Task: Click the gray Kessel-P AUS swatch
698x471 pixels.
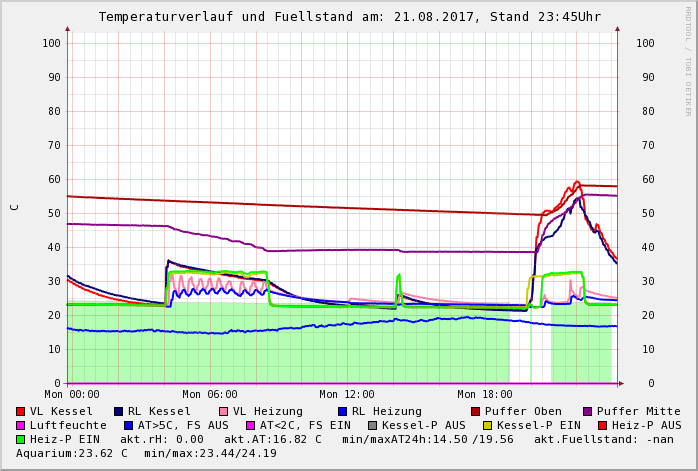Action: 371,425
